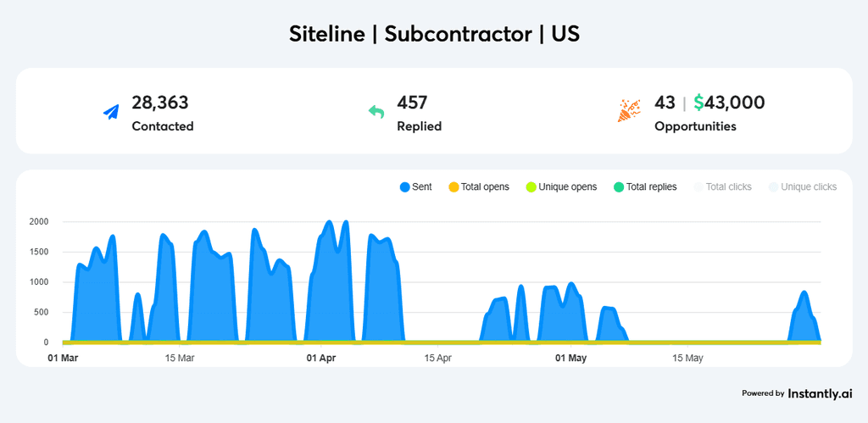Click the orange Total opens color dot
This screenshot has width=868, height=423.
tap(453, 187)
